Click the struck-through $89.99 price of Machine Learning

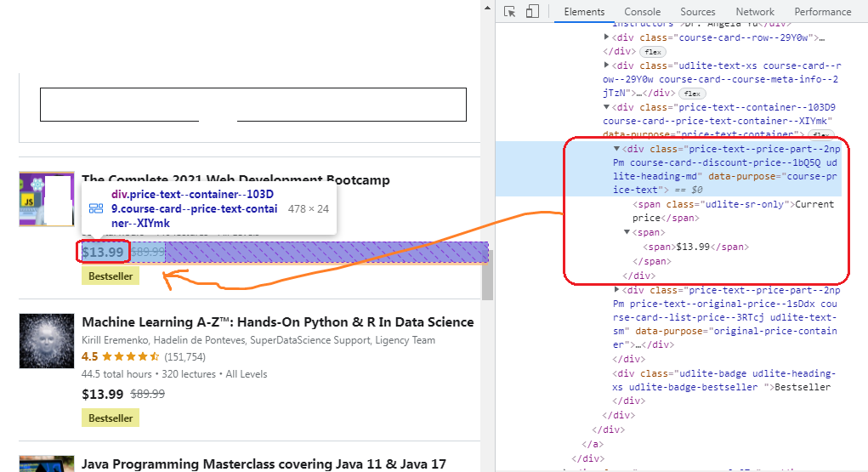148,394
